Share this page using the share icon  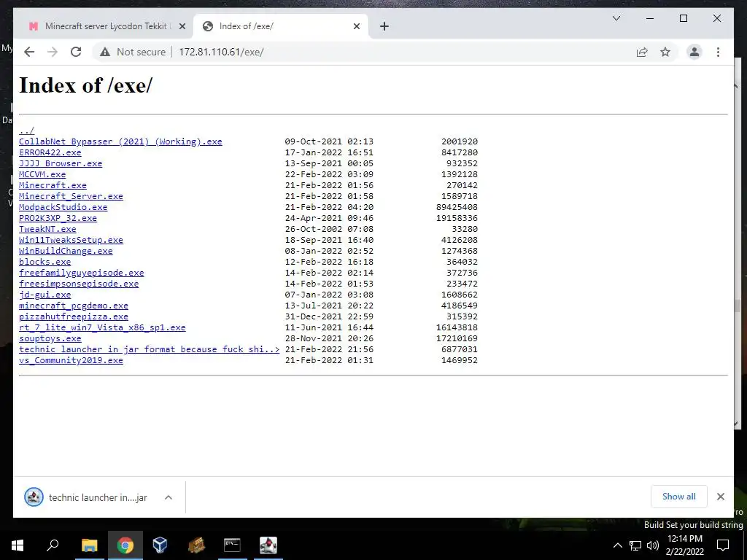point(642,52)
